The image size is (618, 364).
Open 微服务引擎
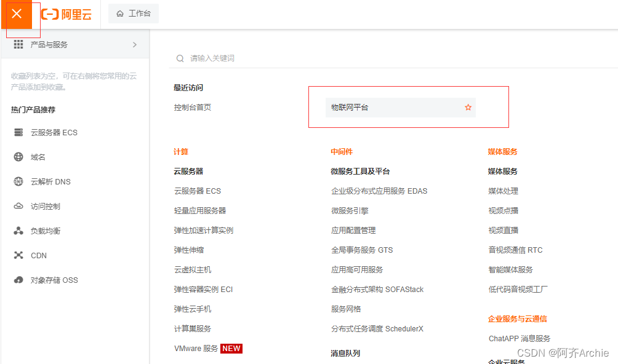pos(350,210)
